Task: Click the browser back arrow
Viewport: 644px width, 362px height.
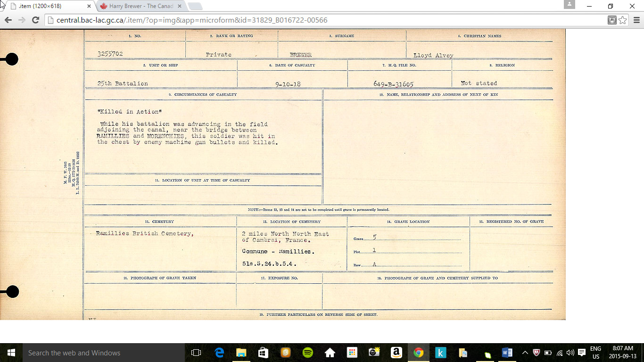Action: (8, 20)
